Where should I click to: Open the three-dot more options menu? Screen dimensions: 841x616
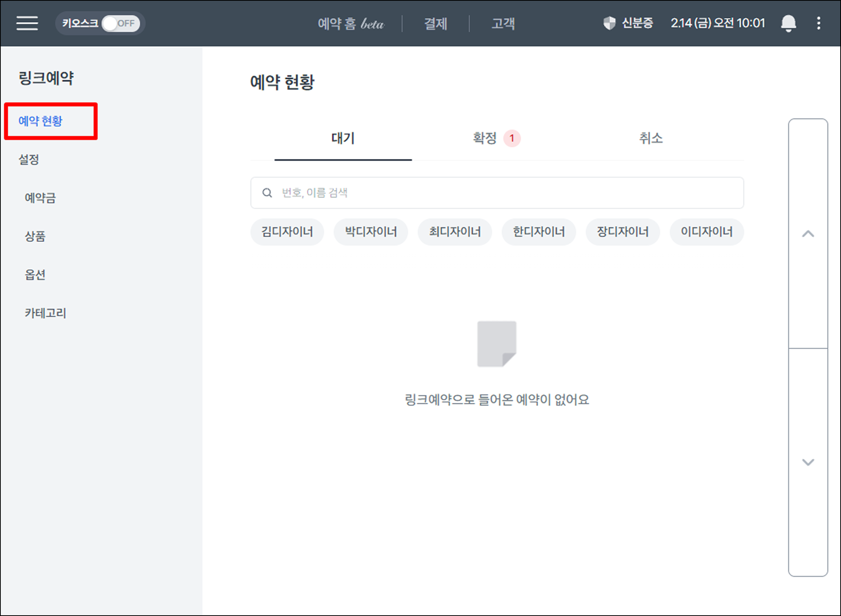pyautogui.click(x=819, y=23)
